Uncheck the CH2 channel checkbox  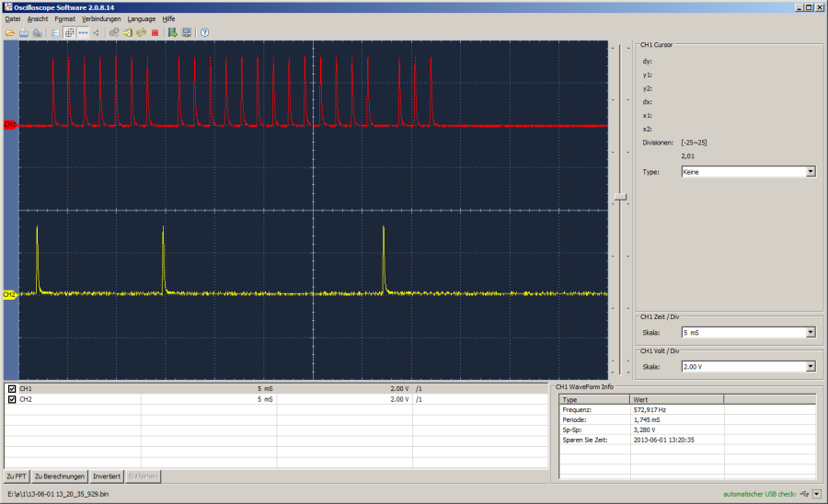pyautogui.click(x=11, y=399)
